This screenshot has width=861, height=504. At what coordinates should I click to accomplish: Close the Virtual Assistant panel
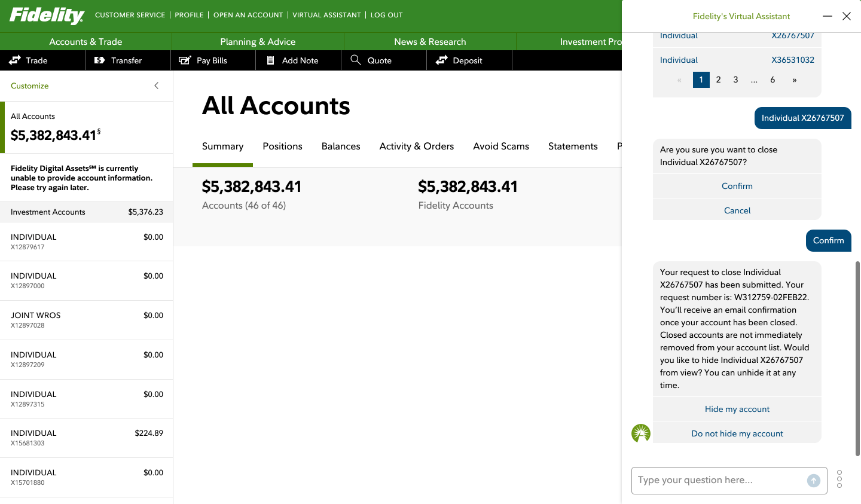[847, 16]
